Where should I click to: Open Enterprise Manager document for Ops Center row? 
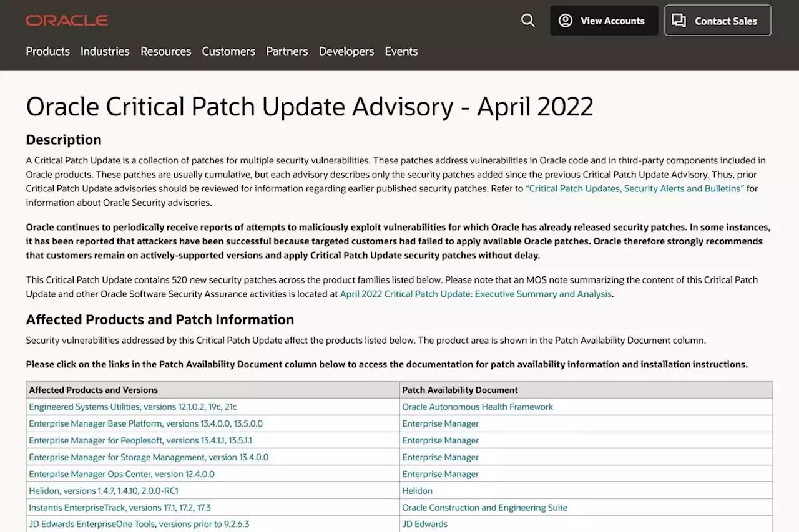[x=441, y=474]
